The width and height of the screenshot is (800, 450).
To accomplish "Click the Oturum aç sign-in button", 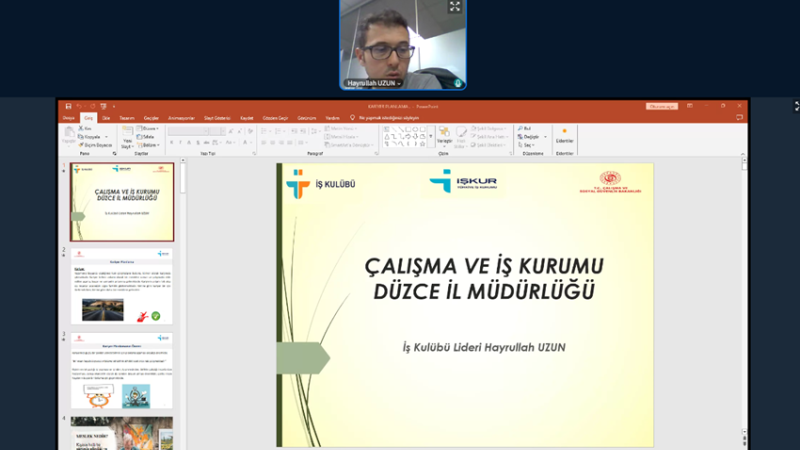I will 662,106.
